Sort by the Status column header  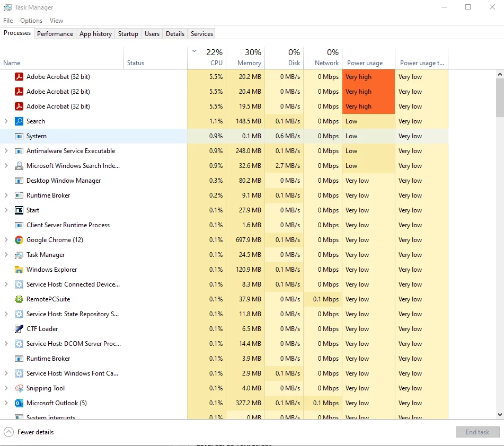tap(156, 58)
